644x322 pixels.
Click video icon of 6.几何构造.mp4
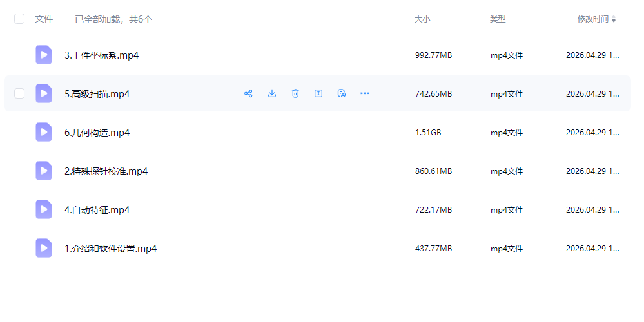44,132
